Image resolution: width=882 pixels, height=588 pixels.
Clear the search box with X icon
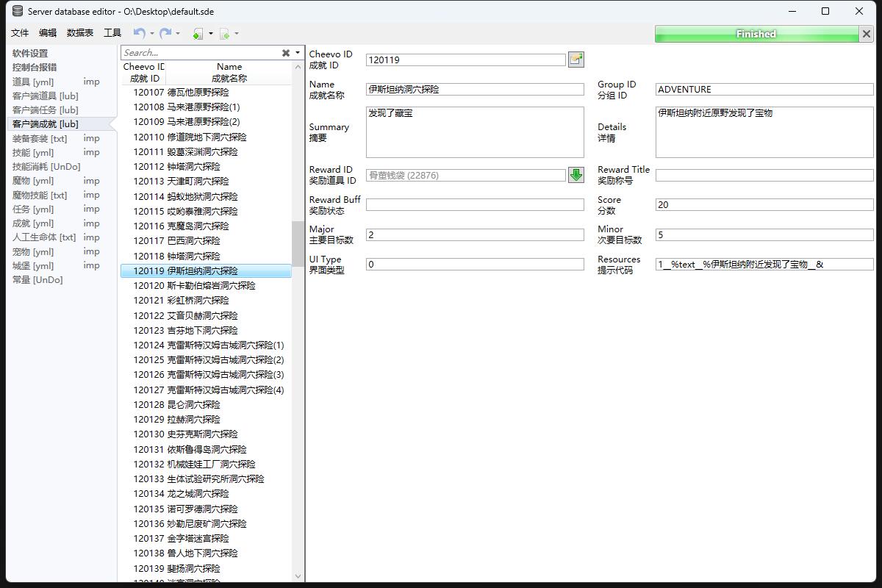pos(286,53)
